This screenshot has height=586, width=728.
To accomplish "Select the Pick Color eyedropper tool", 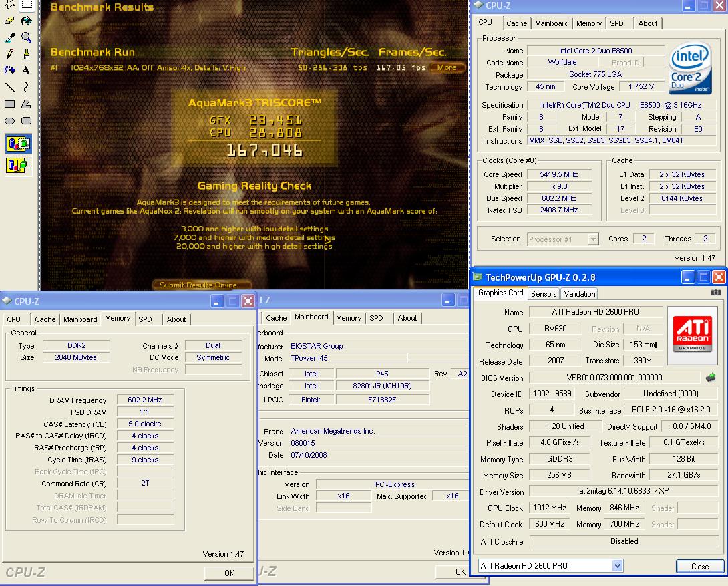I will pyautogui.click(x=10, y=37).
